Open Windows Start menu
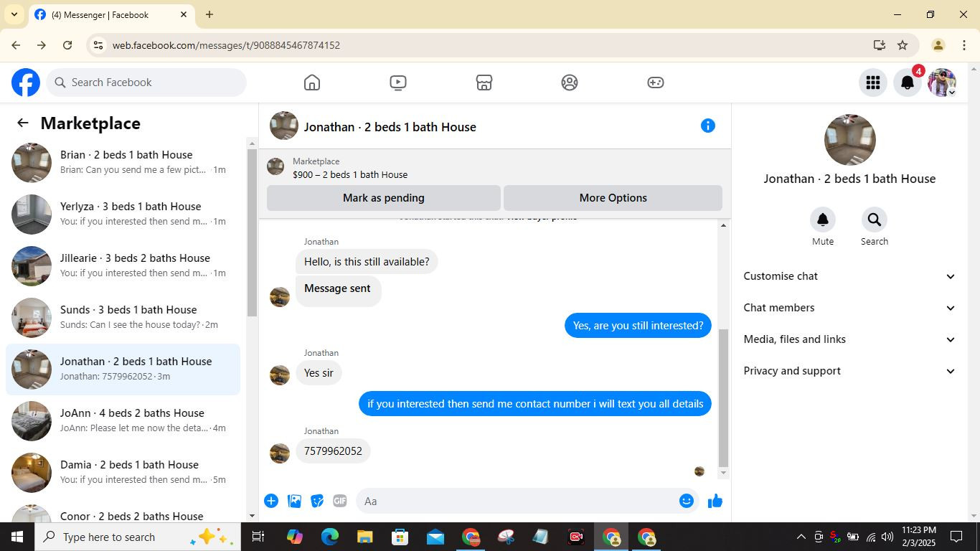The height and width of the screenshot is (551, 980). [x=17, y=537]
